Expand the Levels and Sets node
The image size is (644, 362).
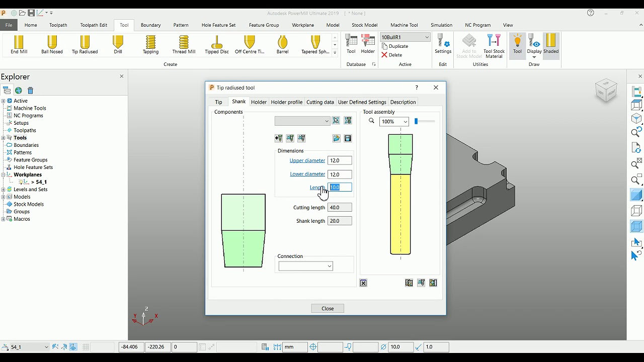coord(4,190)
